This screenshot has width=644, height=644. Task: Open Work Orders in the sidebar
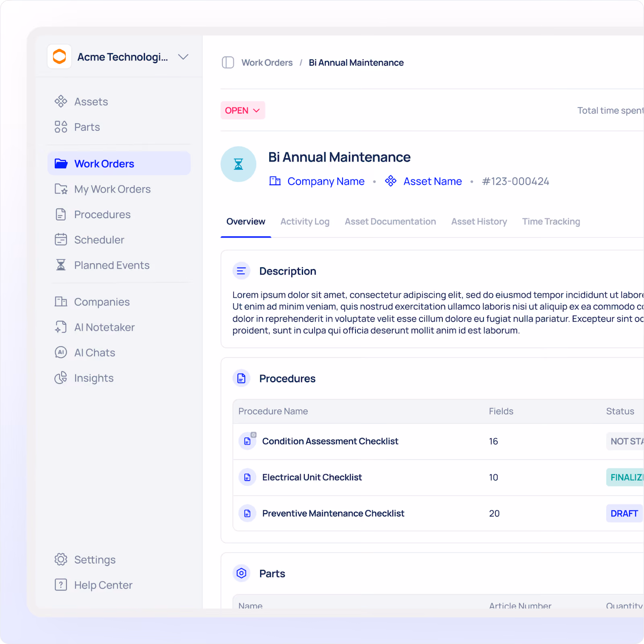pos(119,163)
